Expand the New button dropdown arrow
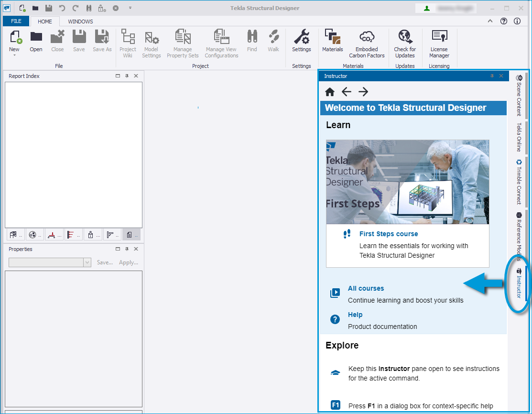 (14, 55)
